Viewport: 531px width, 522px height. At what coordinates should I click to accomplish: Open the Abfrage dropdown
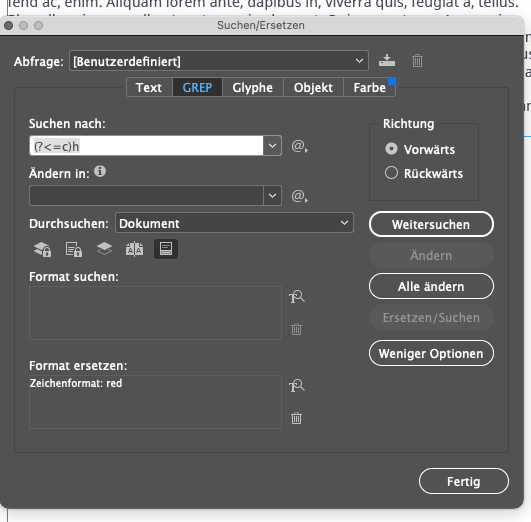219,61
